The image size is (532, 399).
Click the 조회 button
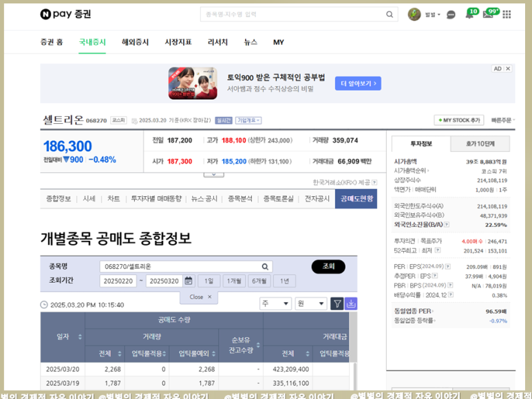[328, 266]
